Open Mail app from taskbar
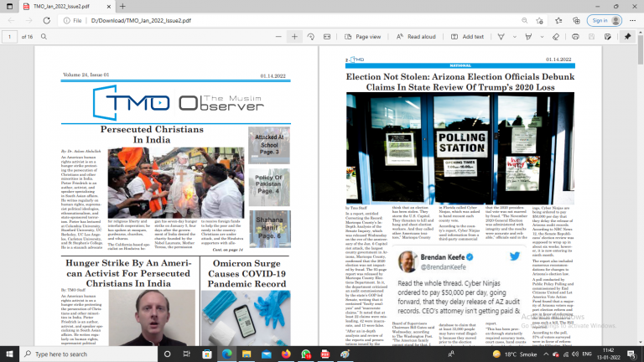644x362 pixels. click(266, 354)
